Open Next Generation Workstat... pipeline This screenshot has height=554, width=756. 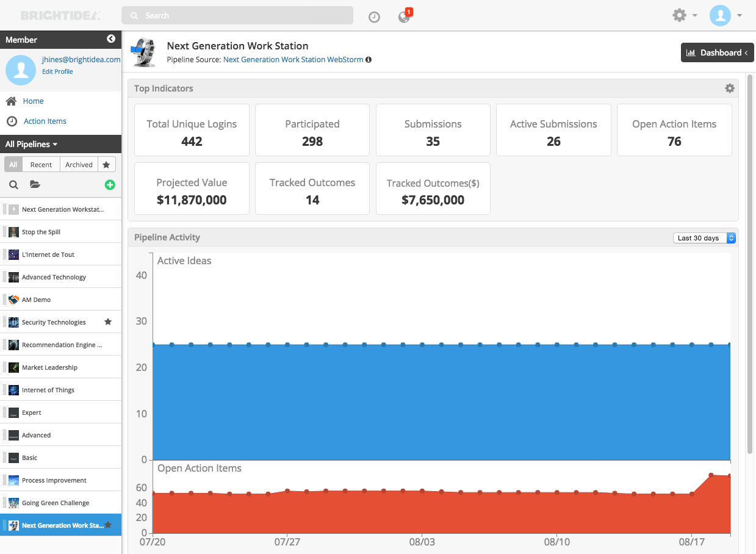[x=61, y=209]
